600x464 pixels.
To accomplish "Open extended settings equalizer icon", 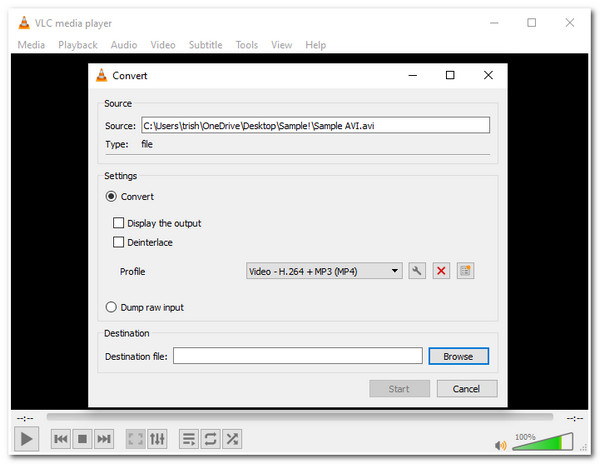I will tap(157, 439).
